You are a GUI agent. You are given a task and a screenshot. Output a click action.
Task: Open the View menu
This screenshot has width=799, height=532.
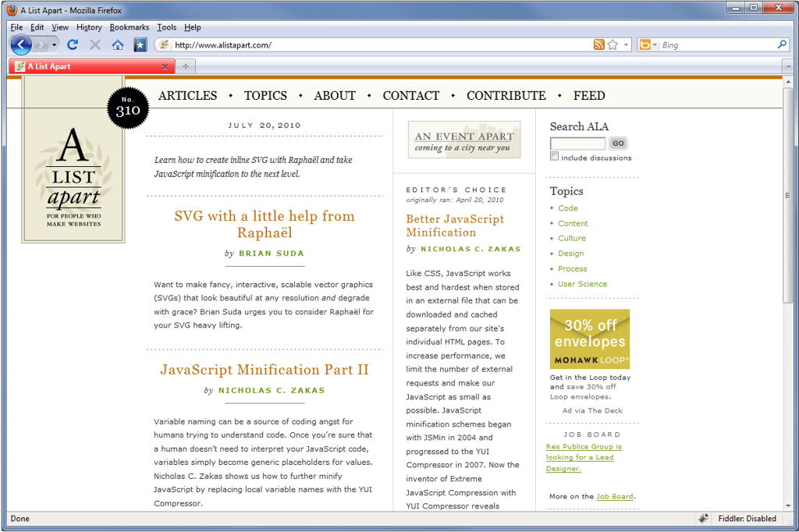click(59, 27)
